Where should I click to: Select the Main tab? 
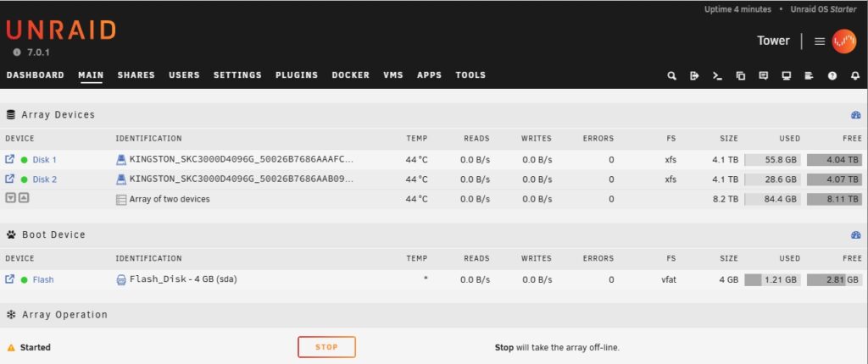coord(91,75)
